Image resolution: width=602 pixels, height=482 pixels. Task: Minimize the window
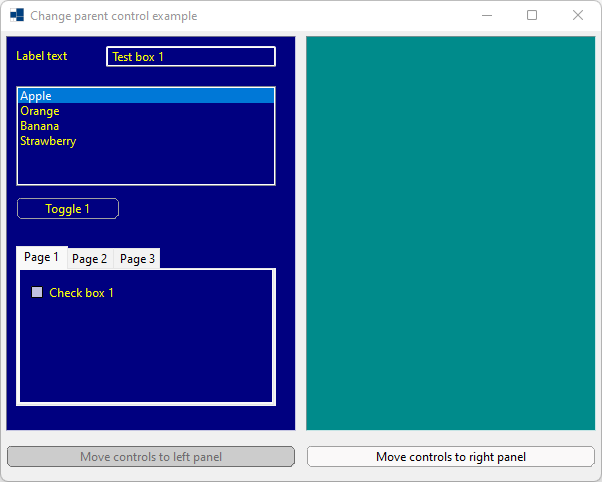(487, 16)
